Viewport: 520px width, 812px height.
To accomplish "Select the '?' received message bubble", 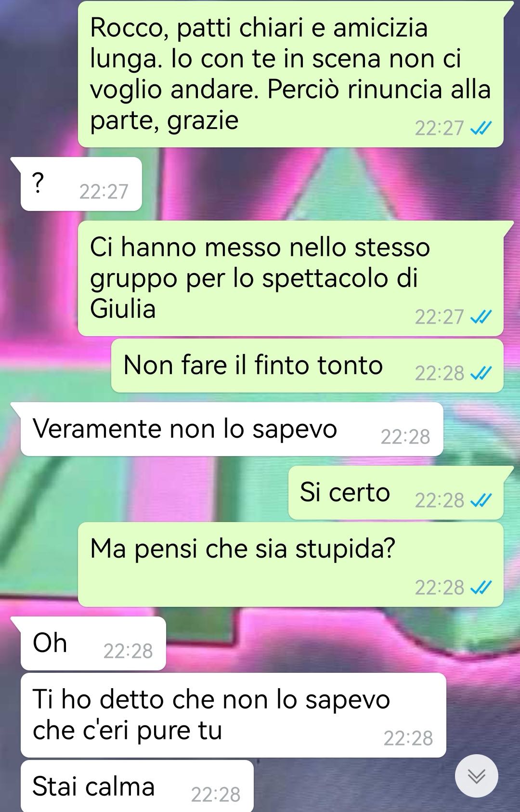I will point(81,184).
